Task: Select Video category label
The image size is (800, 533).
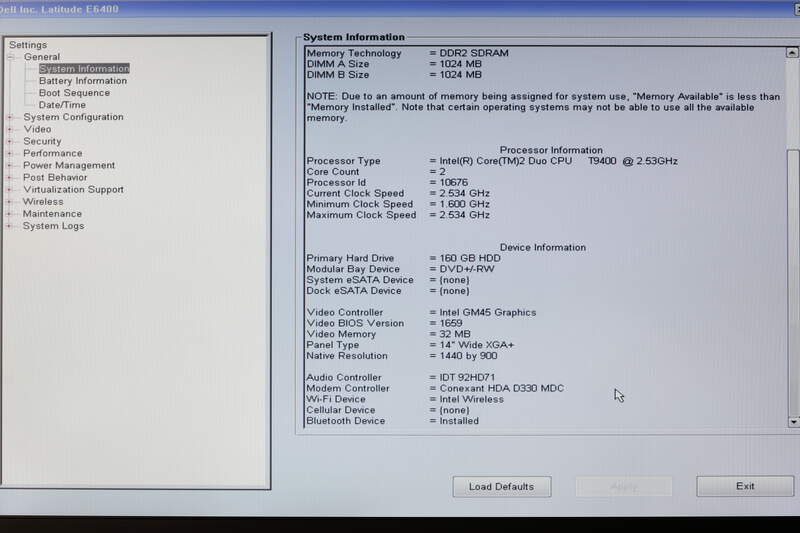Action: tap(37, 129)
